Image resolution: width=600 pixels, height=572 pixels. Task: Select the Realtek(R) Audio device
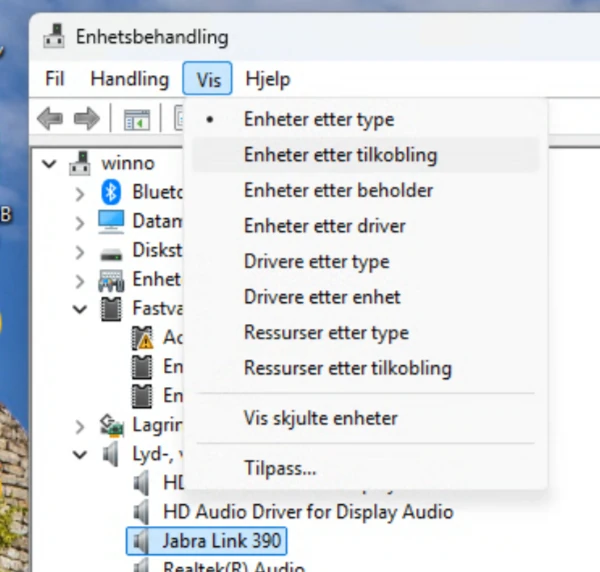point(234,566)
